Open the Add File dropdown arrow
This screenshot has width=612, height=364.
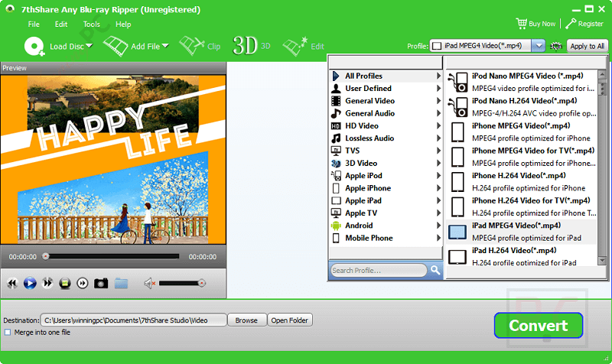pyautogui.click(x=165, y=46)
